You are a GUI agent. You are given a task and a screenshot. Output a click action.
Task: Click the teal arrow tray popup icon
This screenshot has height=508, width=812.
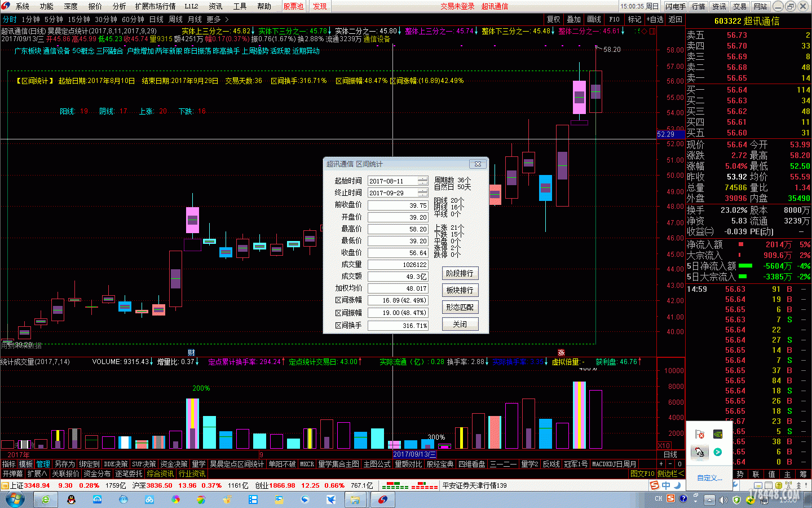click(x=718, y=452)
